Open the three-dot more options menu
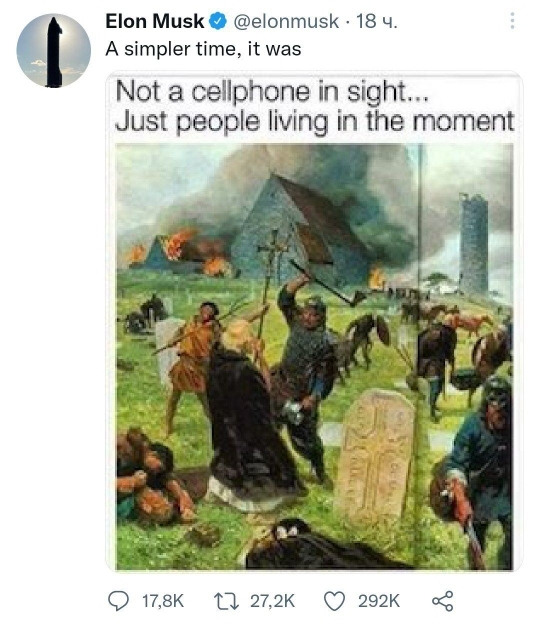The width and height of the screenshot is (540, 627). [x=512, y=20]
